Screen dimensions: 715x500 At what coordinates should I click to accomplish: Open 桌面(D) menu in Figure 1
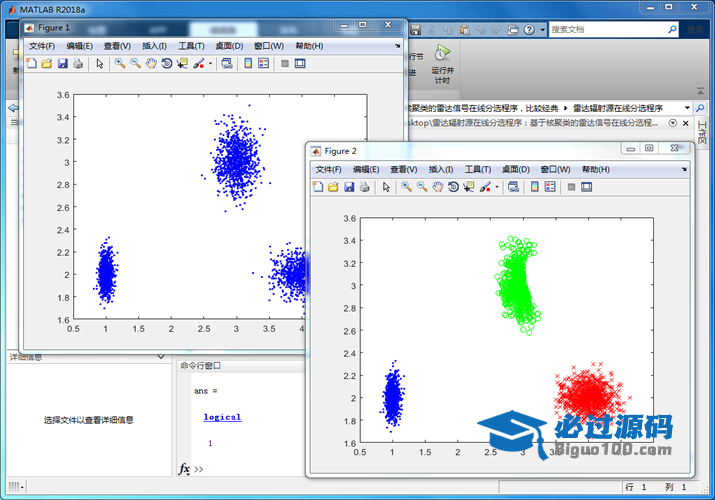[229, 46]
